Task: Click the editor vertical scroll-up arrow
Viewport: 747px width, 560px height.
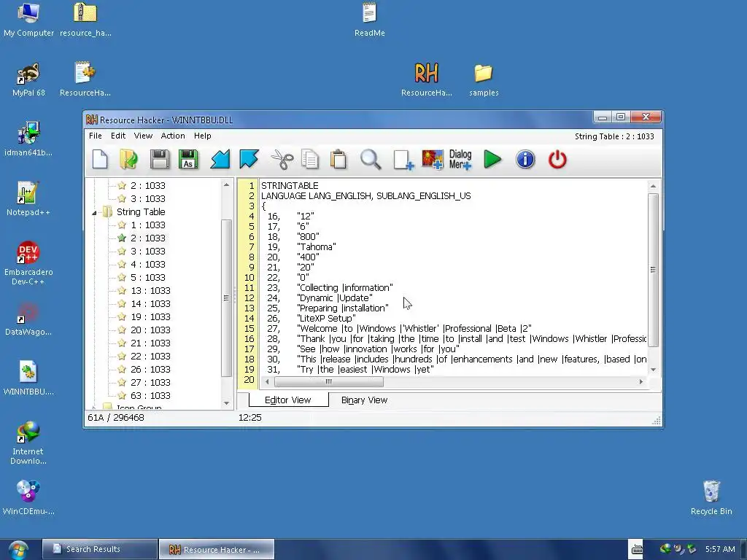Action: pos(653,186)
